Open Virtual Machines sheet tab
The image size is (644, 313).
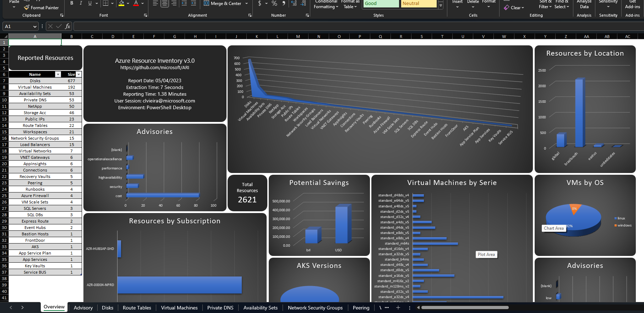tap(179, 308)
